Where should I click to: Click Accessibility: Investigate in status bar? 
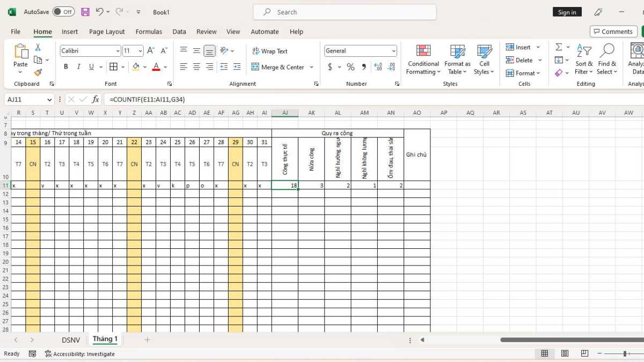click(79, 354)
